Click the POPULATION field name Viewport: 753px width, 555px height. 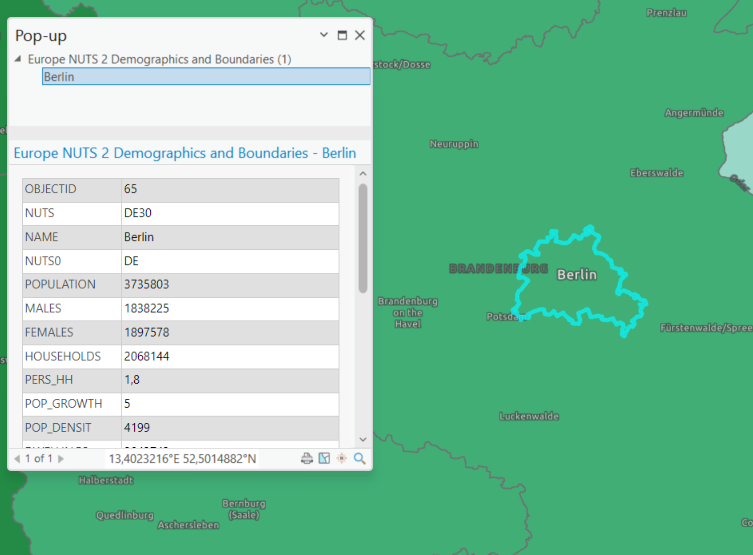coord(60,284)
